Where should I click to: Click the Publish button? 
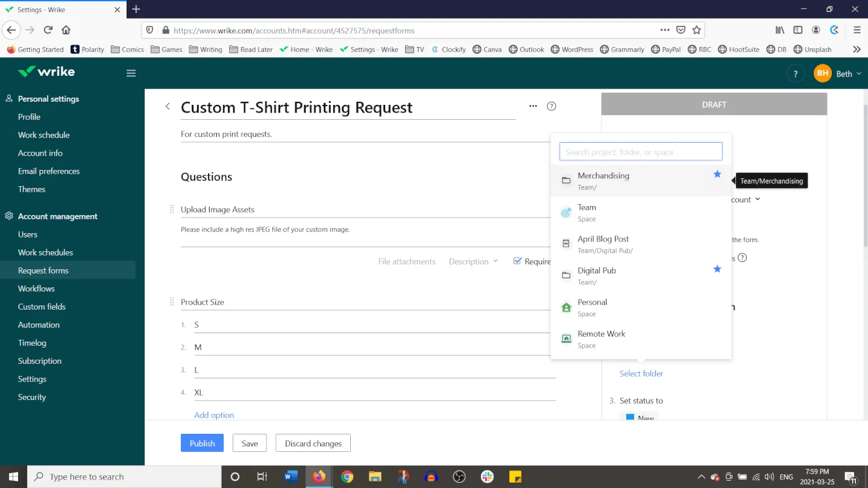point(202,443)
